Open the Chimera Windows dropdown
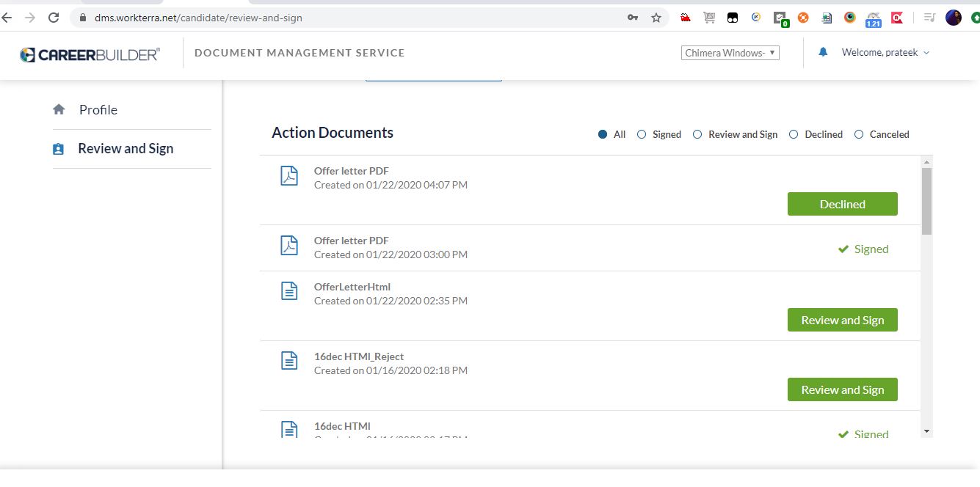980x487 pixels. 730,53
